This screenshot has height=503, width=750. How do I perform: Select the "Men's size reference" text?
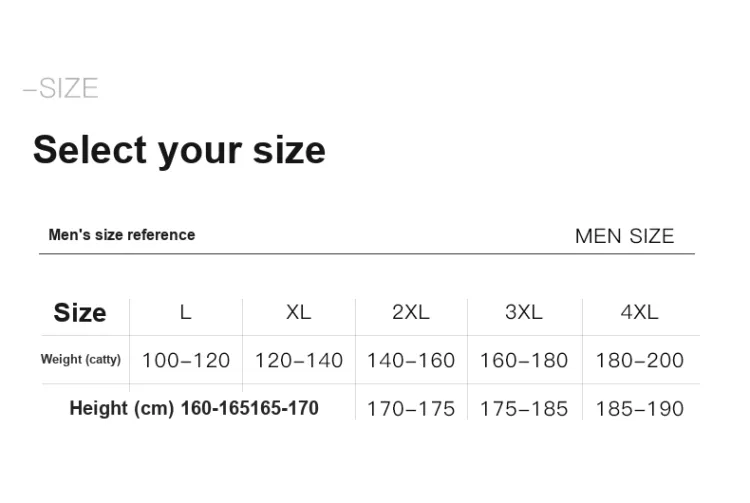[122, 235]
